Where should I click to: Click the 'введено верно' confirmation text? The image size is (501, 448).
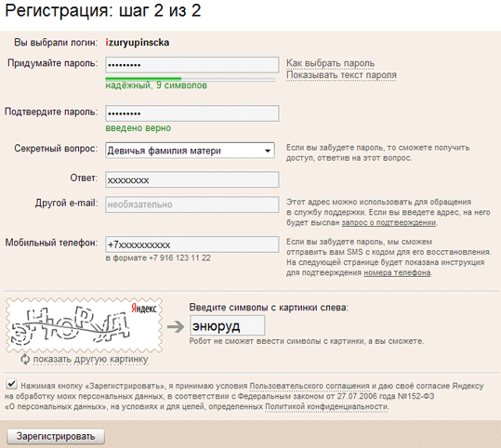138,128
